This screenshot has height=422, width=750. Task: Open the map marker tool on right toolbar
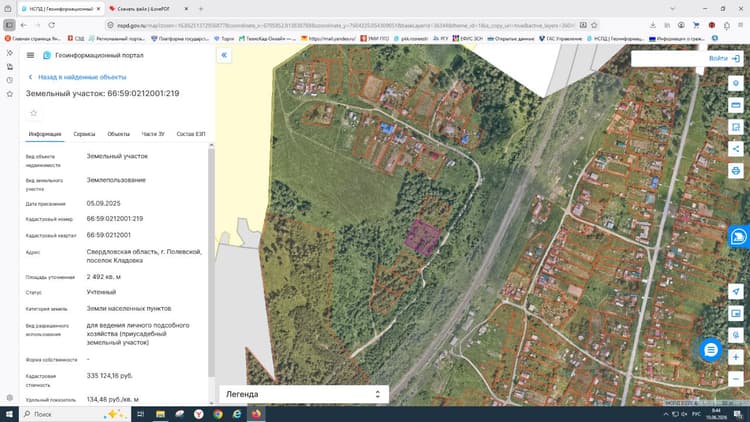(736, 83)
